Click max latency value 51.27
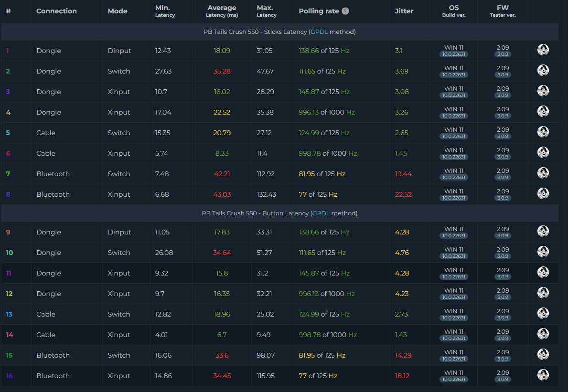 [265, 253]
